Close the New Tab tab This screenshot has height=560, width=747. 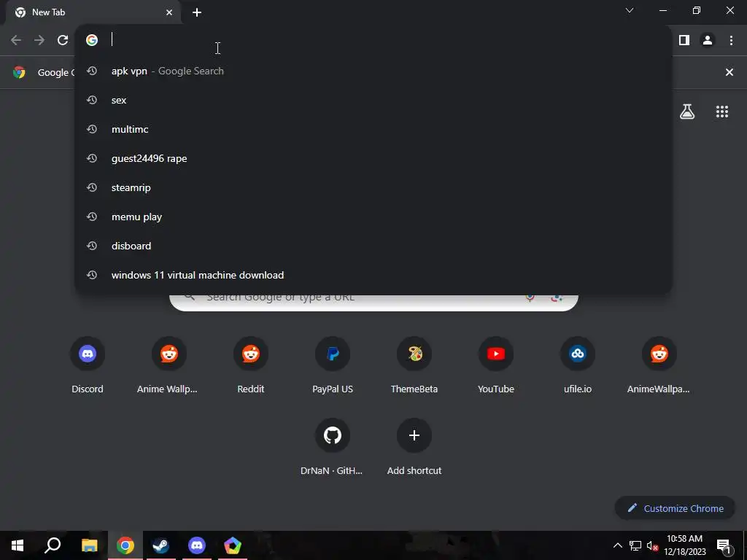click(169, 12)
